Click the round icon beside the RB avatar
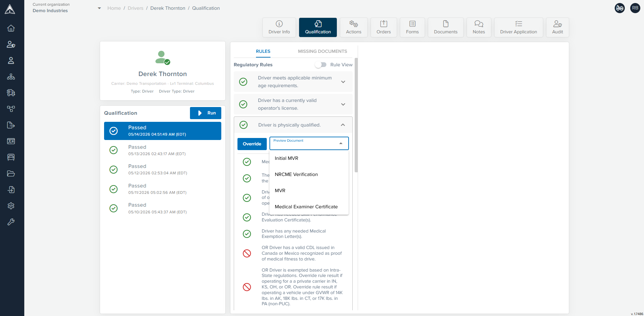Screen dimensions: 644x316 pos(620,8)
